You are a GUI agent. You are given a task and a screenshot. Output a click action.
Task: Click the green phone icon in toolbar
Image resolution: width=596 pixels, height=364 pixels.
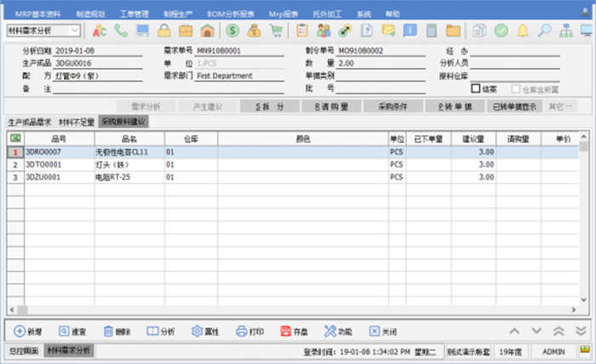(x=121, y=31)
